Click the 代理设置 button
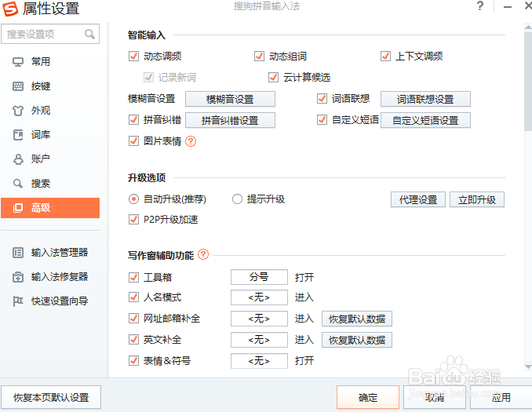The width and height of the screenshot is (532, 412). click(x=418, y=199)
